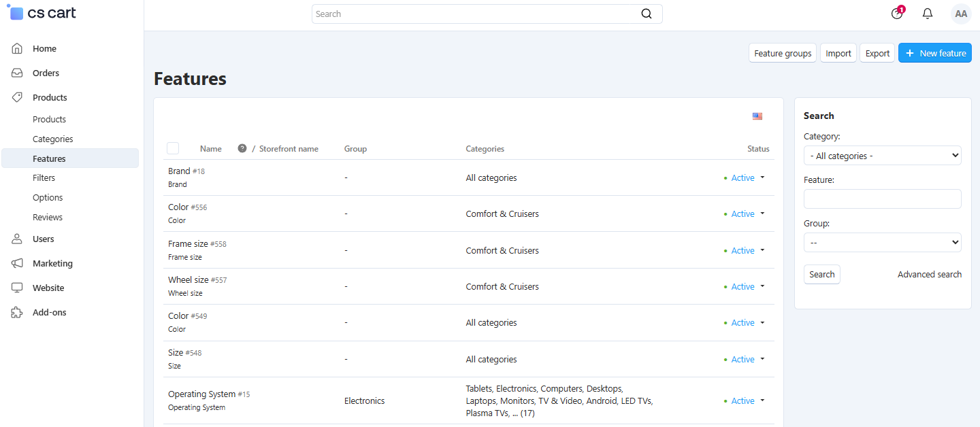980x427 pixels.
Task: Click the 'Group' column header
Action: pyautogui.click(x=355, y=148)
